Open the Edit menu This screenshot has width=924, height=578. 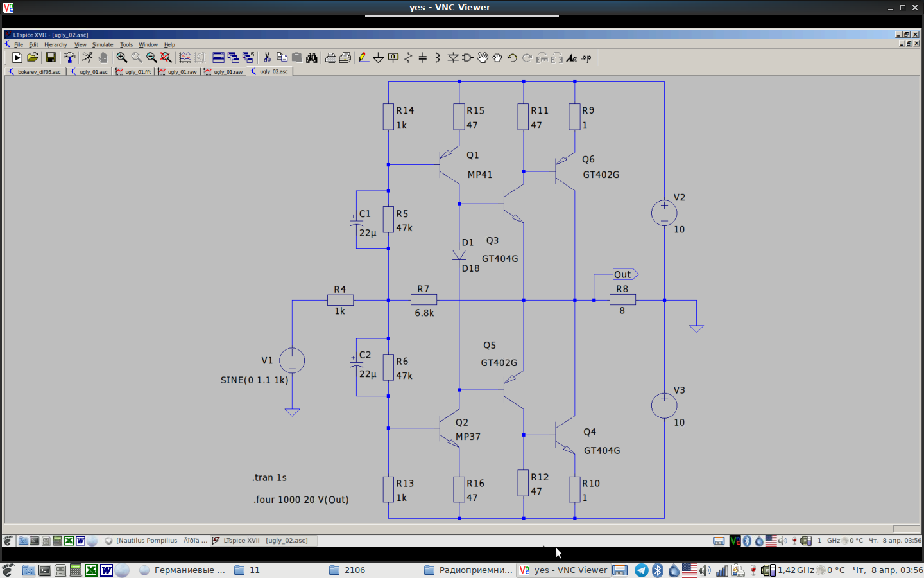(x=33, y=45)
